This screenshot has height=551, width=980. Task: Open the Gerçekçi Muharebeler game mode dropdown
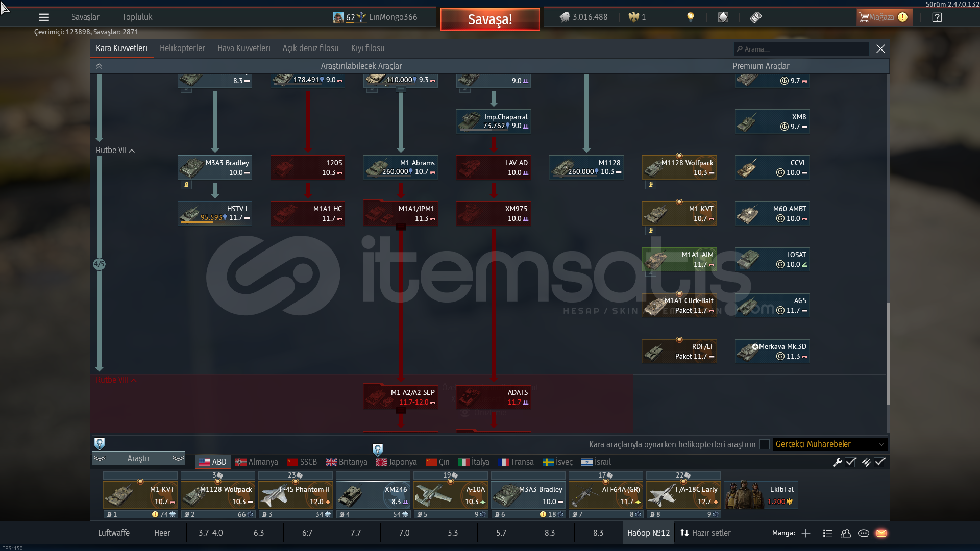[x=830, y=444]
